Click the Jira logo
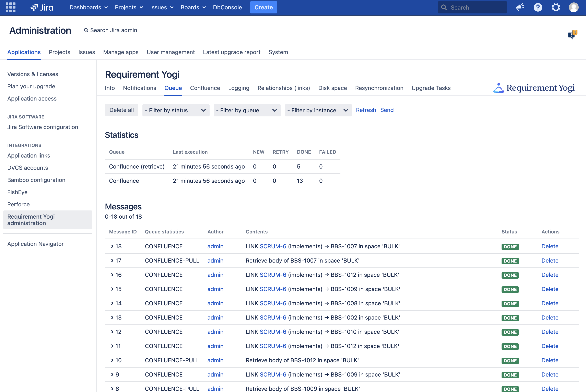 pyautogui.click(x=42, y=8)
